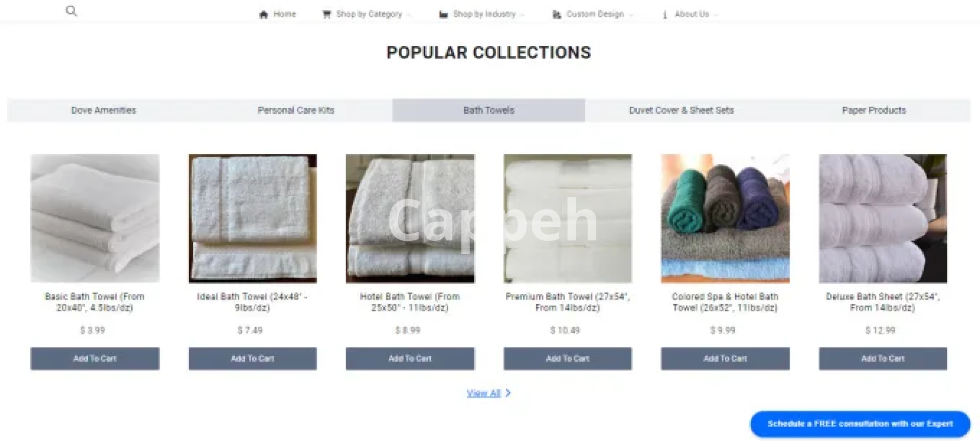Click the arrow chevron next to View All
Screen dimensions: 980x441
click(508, 393)
